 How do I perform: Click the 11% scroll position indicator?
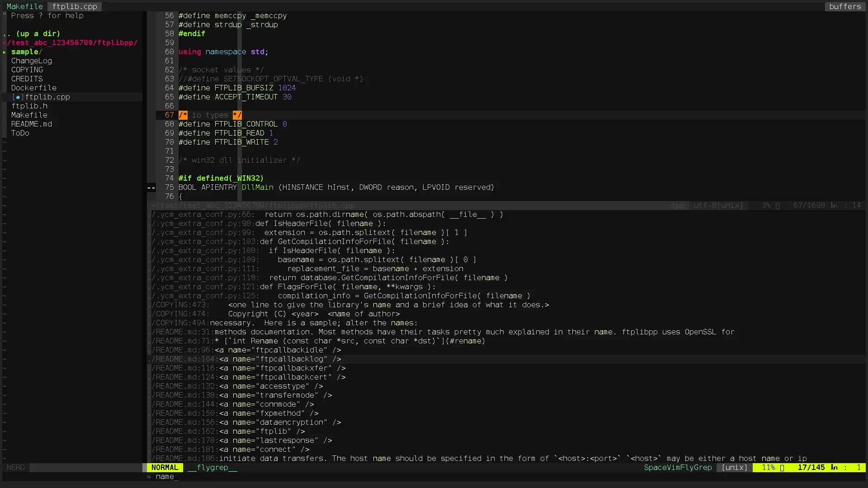pyautogui.click(x=769, y=468)
